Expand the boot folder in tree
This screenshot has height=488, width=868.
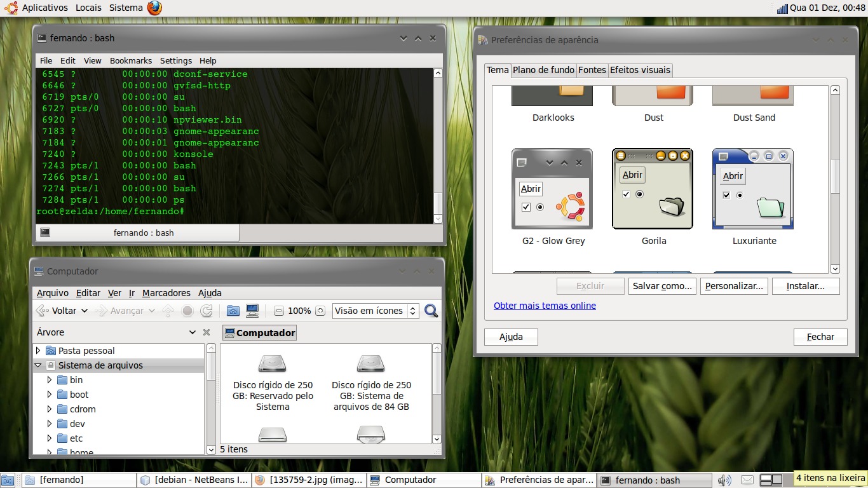coord(50,395)
